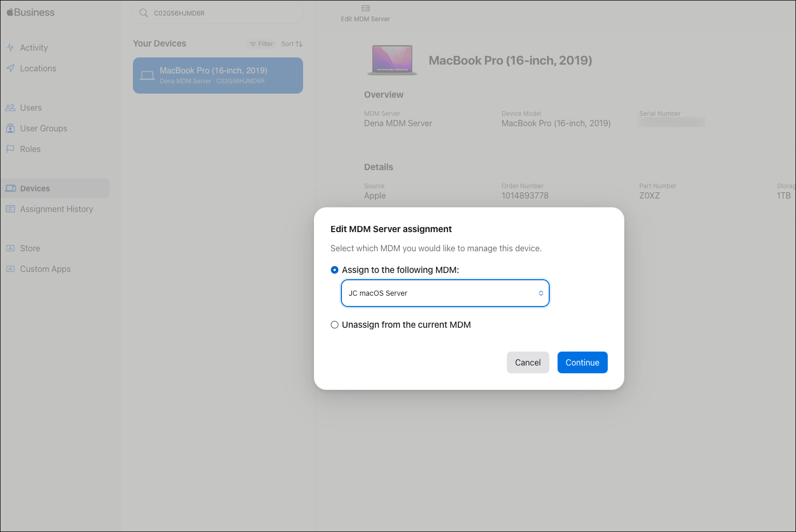Open the JC macOS Server dropdown
796x532 pixels.
pyautogui.click(x=445, y=293)
